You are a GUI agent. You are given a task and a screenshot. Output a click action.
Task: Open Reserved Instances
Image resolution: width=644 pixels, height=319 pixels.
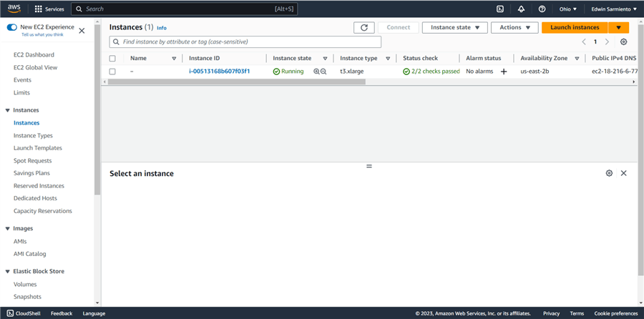click(39, 186)
